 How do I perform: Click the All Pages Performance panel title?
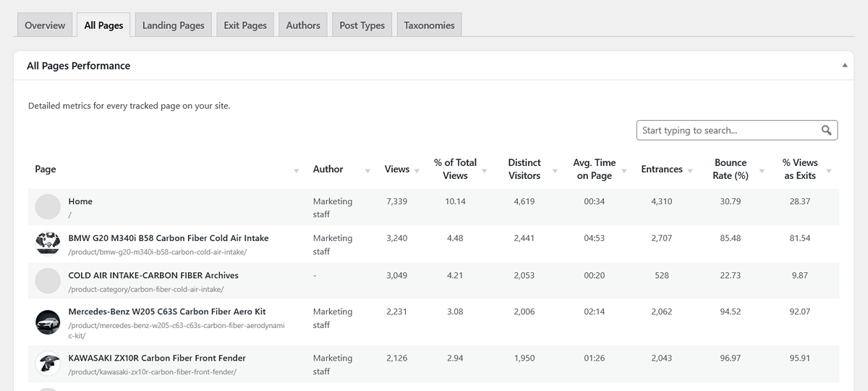[x=79, y=65]
